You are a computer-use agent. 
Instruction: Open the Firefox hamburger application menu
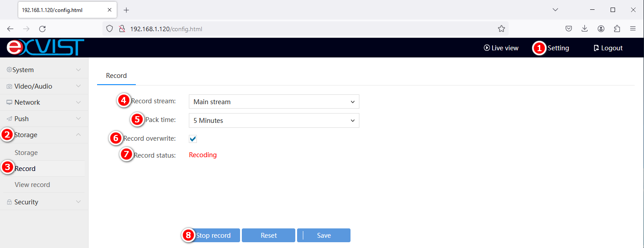click(x=633, y=29)
